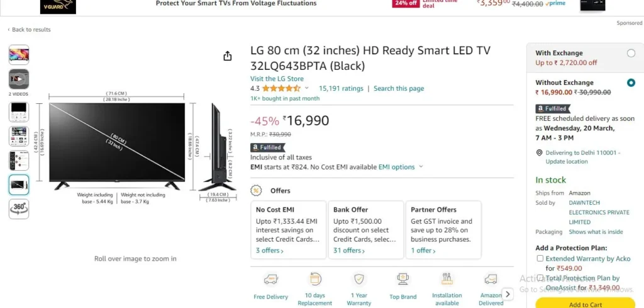Click the share icon above product image

coord(228,56)
